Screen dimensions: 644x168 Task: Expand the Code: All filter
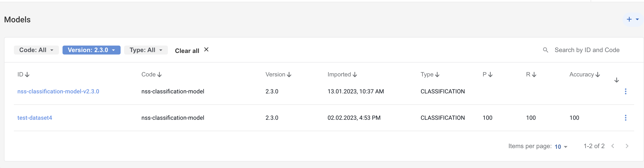pos(36,50)
